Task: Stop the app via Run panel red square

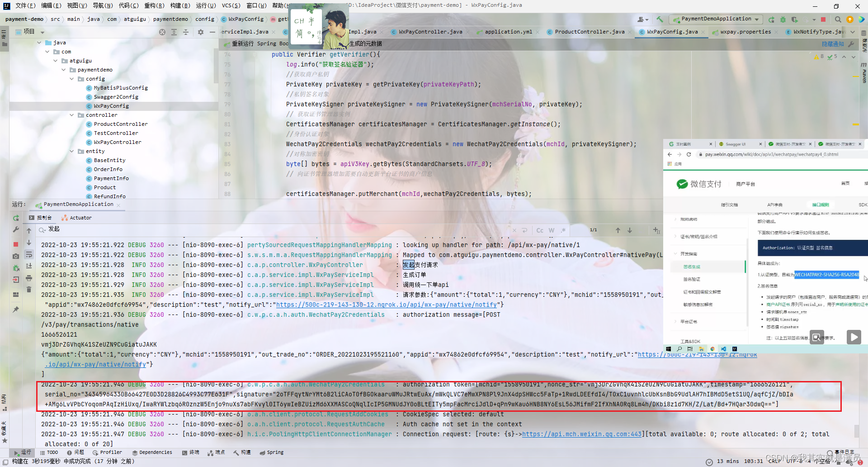Action: point(16,244)
